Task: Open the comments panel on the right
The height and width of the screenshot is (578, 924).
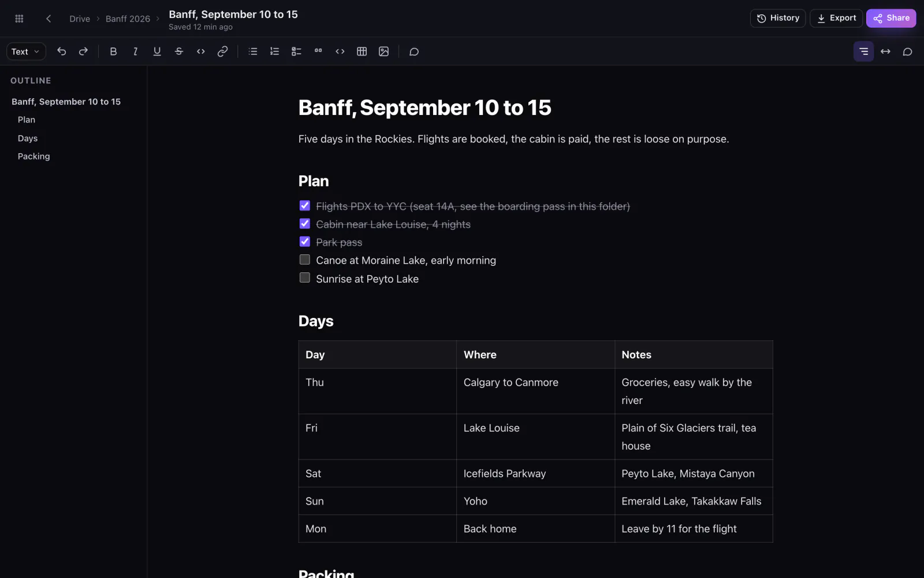Action: pos(907,51)
